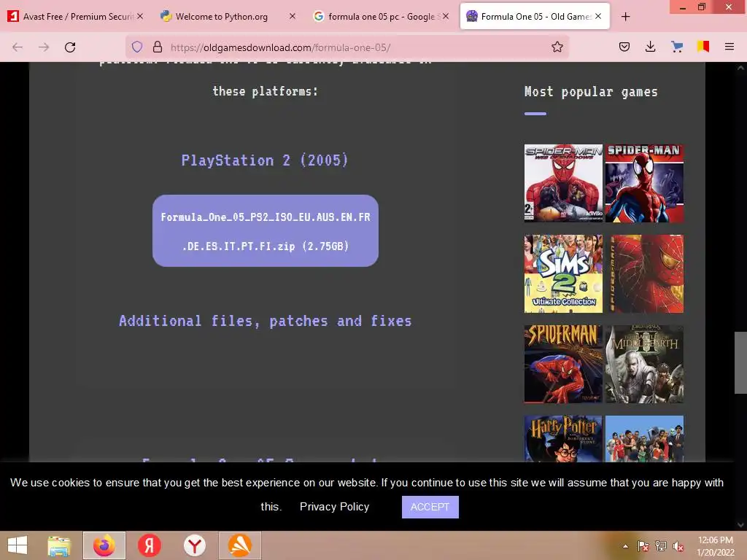Click the page vertical scrollbar thumb
The height and width of the screenshot is (560, 747).
(x=740, y=363)
